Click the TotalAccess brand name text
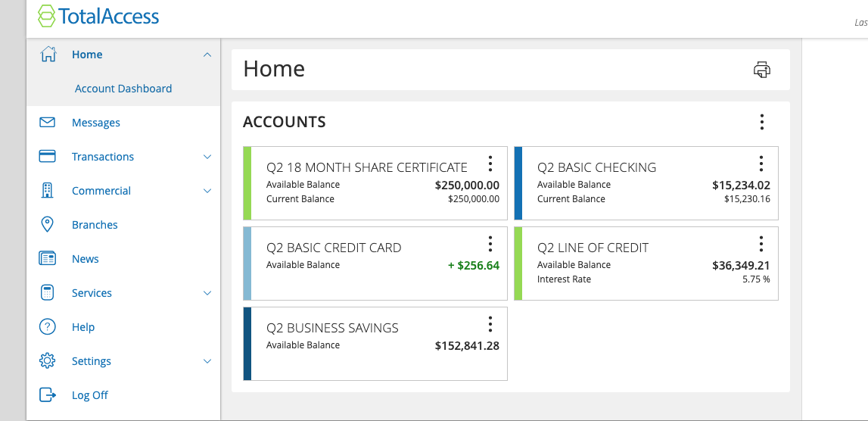 (x=109, y=16)
